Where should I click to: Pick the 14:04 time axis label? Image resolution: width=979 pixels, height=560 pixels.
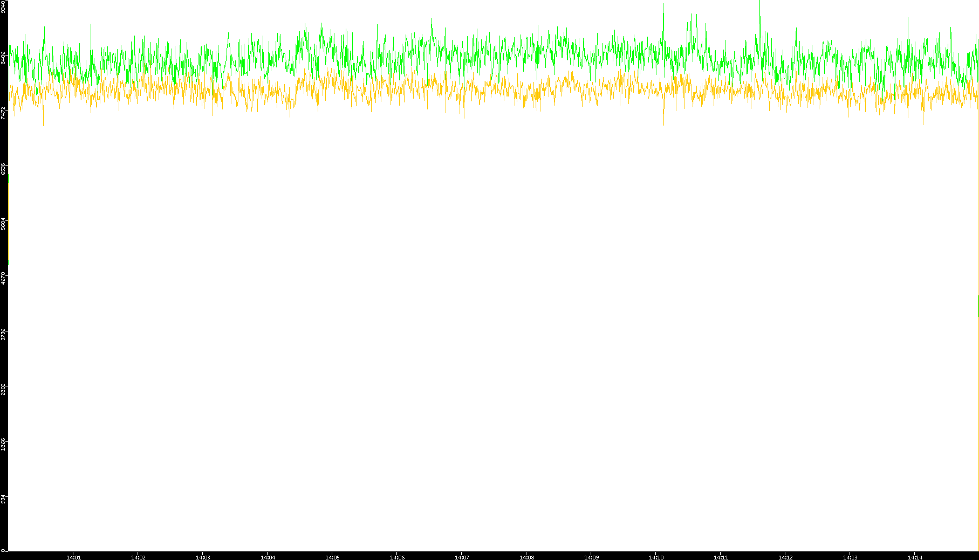[x=268, y=557]
